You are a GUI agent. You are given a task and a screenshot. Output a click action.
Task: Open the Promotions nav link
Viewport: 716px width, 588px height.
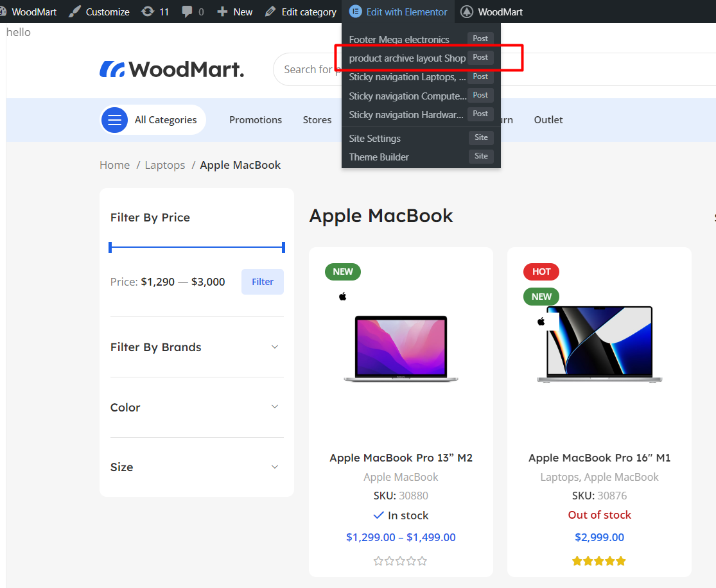256,119
